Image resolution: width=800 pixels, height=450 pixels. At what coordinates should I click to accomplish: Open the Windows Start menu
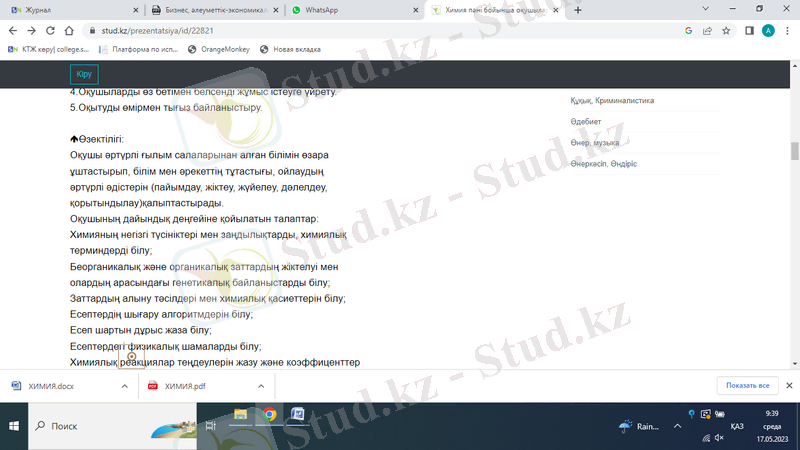click(x=14, y=426)
